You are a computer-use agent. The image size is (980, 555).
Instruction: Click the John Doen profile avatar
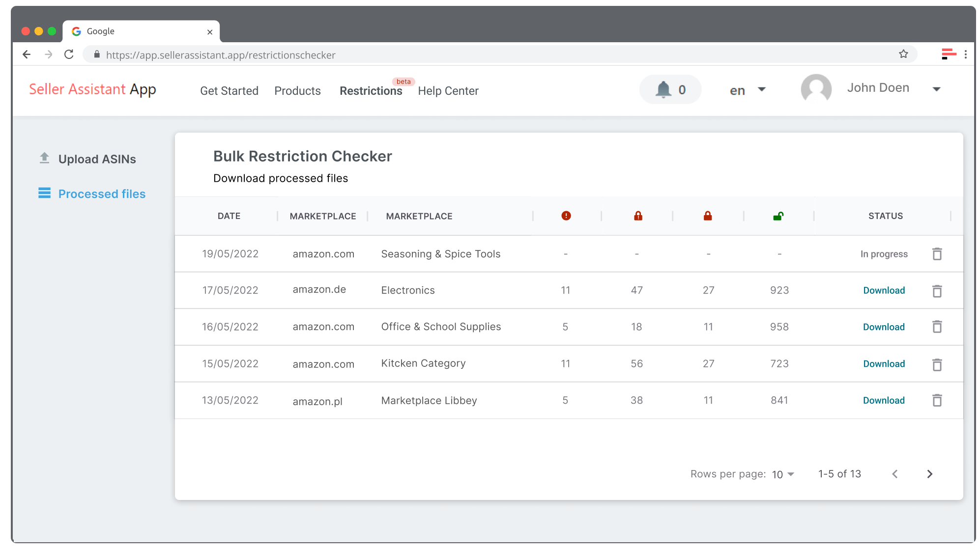816,89
